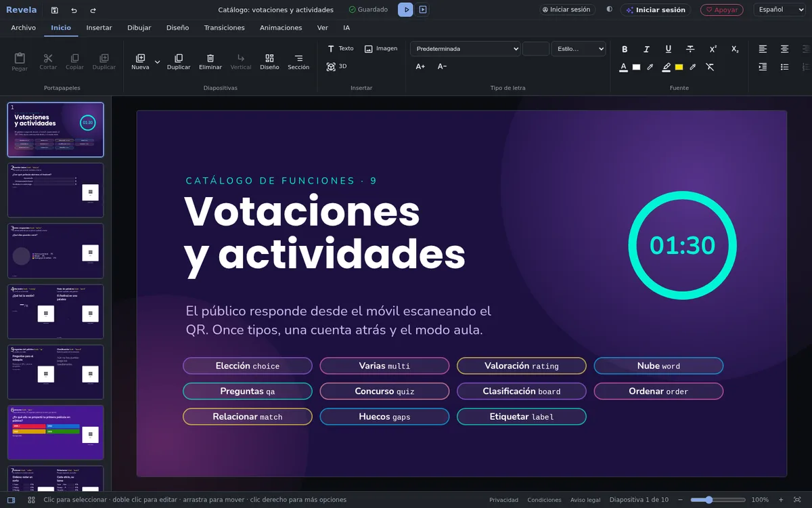This screenshot has width=812, height=508.
Task: Start the presentation from the beginning
Action: 405,9
